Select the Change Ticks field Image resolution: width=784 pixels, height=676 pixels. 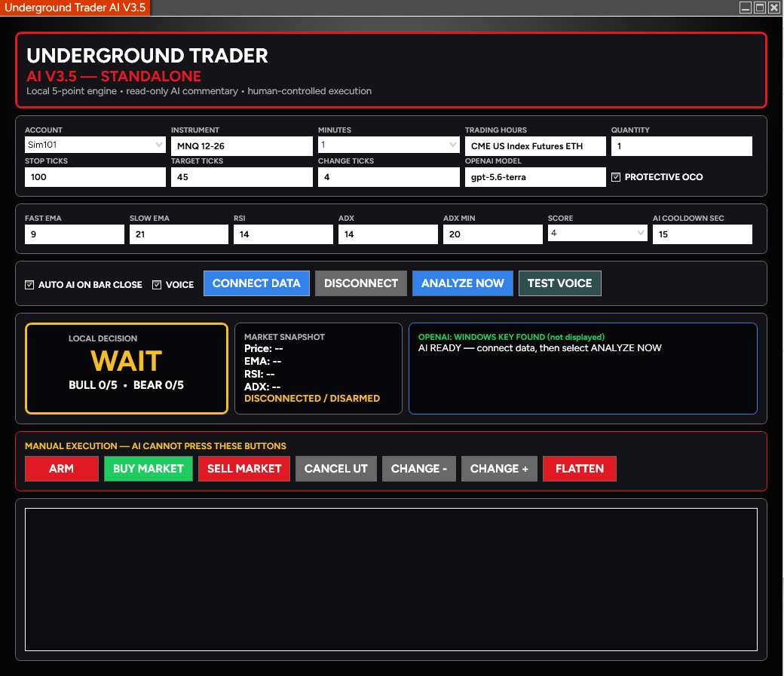pos(388,177)
